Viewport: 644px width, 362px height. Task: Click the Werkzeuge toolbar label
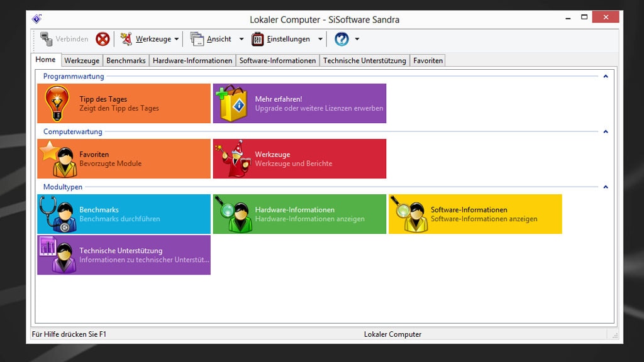point(153,39)
